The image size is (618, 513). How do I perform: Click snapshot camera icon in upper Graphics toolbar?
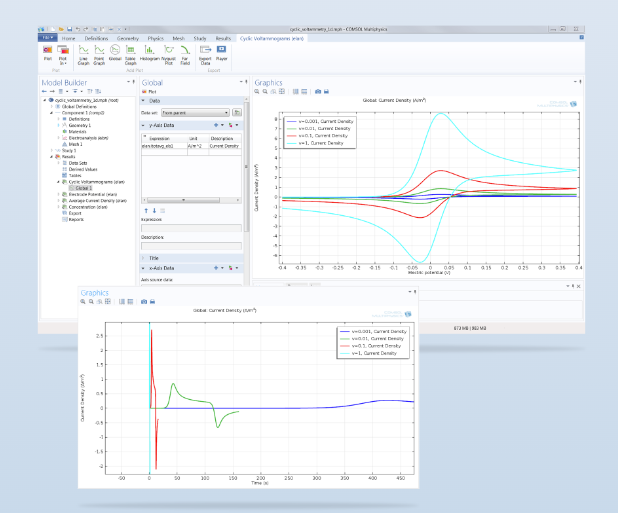point(318,91)
